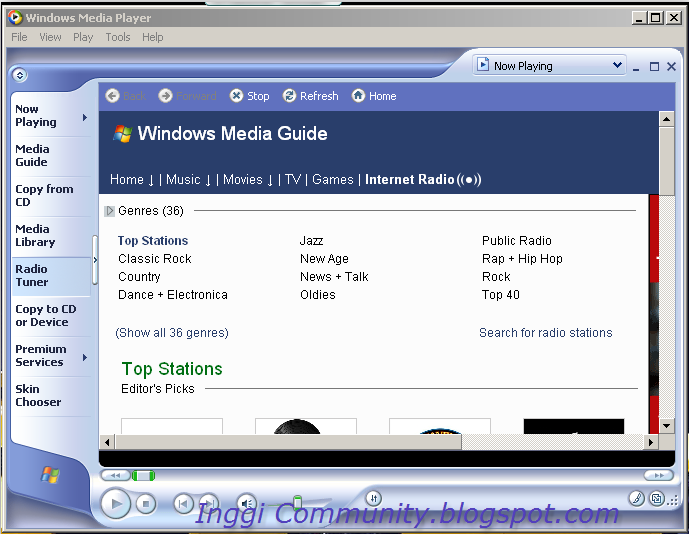Mute the volume speaker icon
The height and width of the screenshot is (534, 689).
point(247,504)
